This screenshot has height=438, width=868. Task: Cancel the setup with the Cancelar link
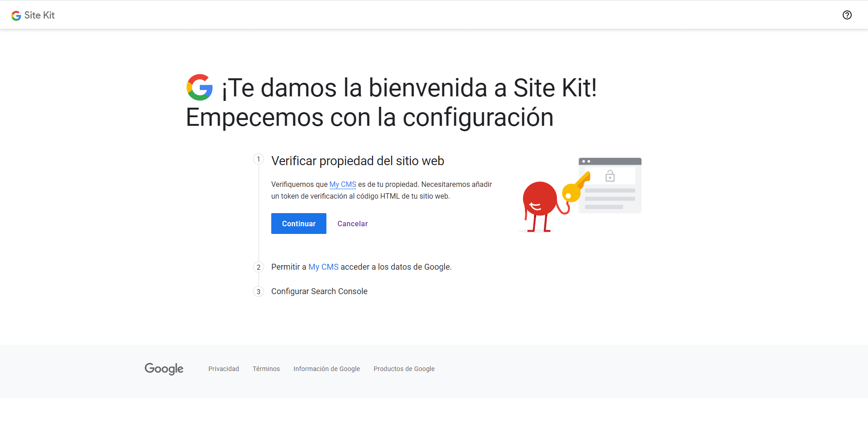click(353, 224)
